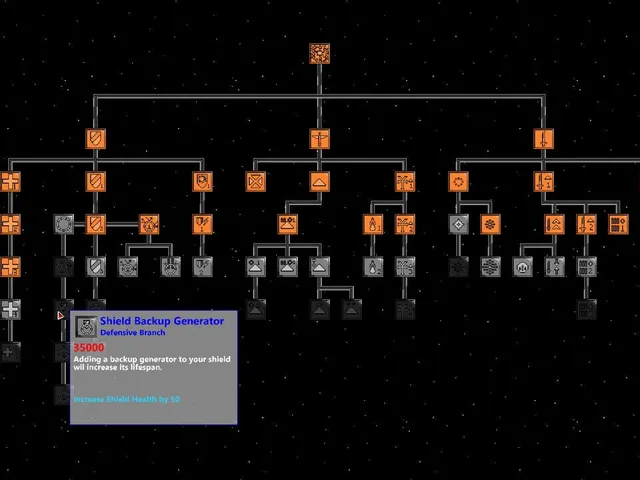Viewport: 640px width, 480px height.
Task: Select the gray flame level 2 node
Action: tap(373, 267)
